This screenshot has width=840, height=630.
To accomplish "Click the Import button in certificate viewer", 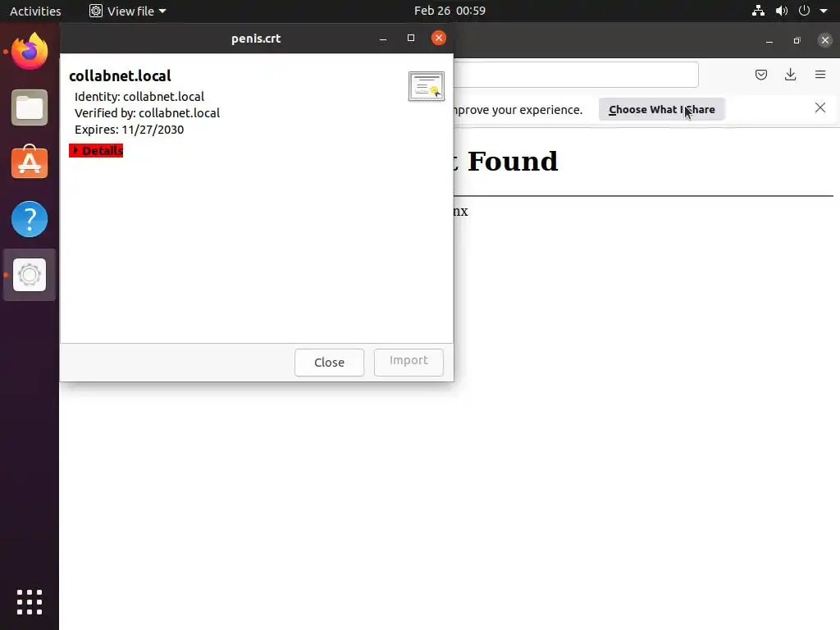I will [409, 363].
